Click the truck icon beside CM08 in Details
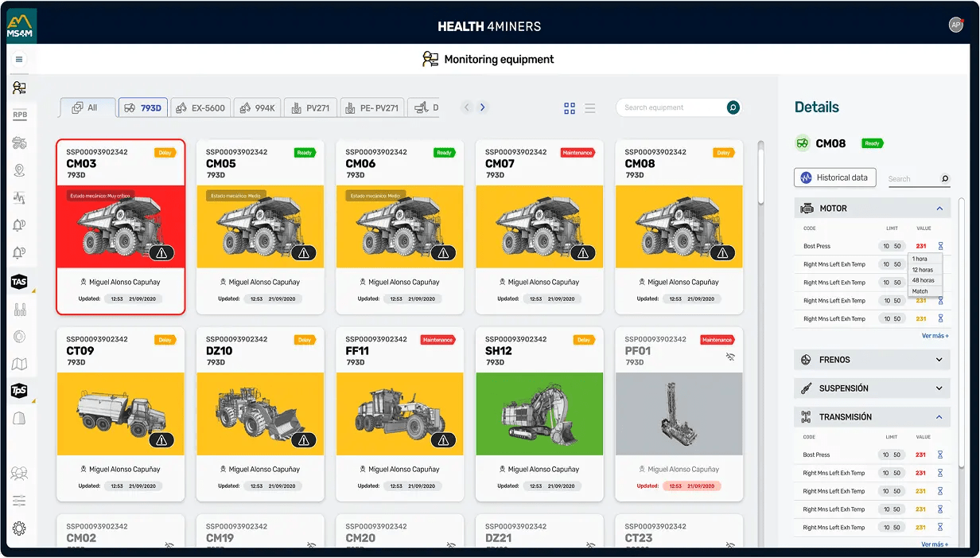Screen dimensions: 980x558 point(803,143)
